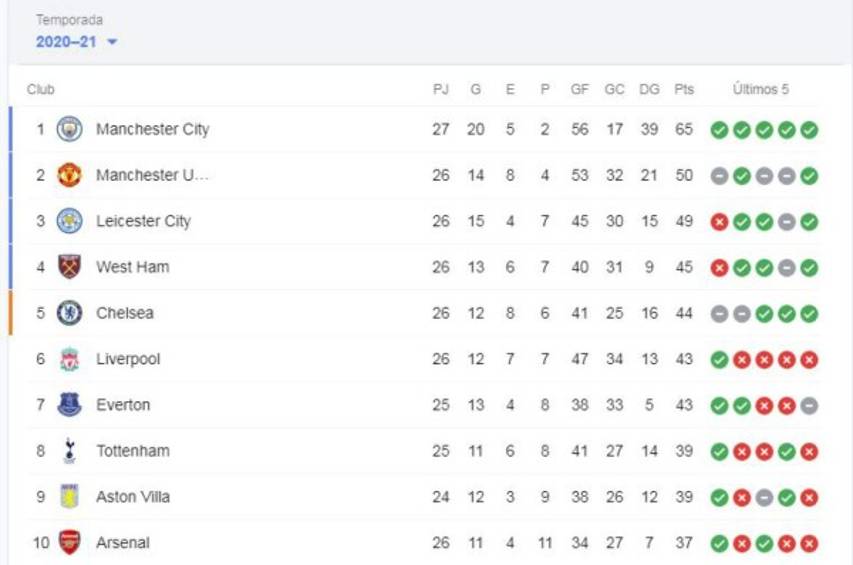Click Manchester City's most recent win indicator
Viewport: 853px width, 565px height.
809,130
